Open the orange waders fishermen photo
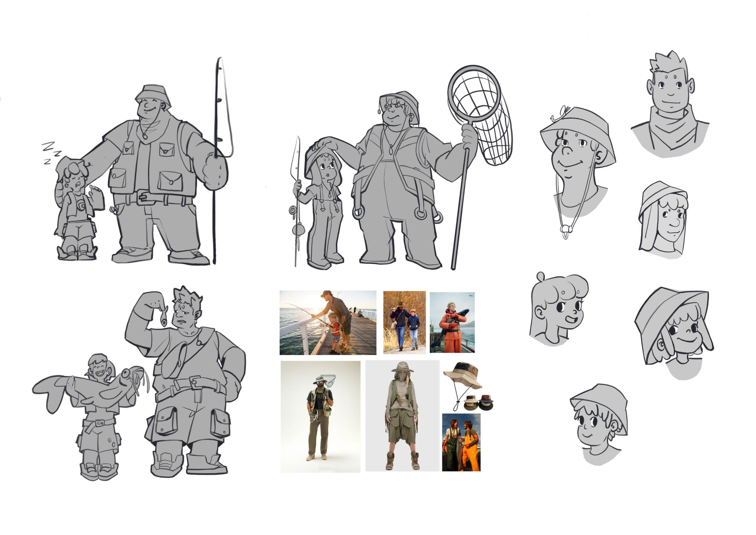This screenshot has height=535, width=756. (x=461, y=442)
